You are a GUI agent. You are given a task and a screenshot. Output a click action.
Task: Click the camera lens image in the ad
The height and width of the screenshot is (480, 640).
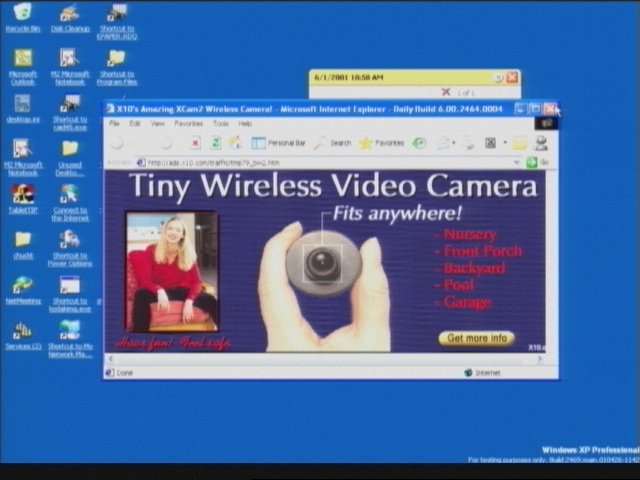322,264
